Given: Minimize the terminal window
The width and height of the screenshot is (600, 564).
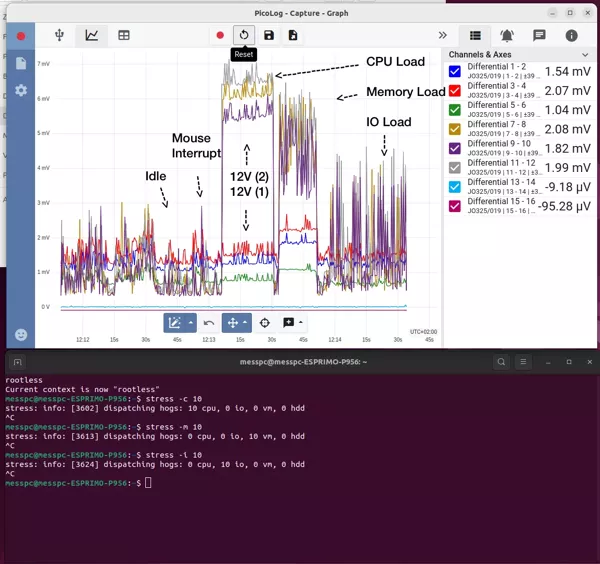Looking at the screenshot, I should pos(548,362).
